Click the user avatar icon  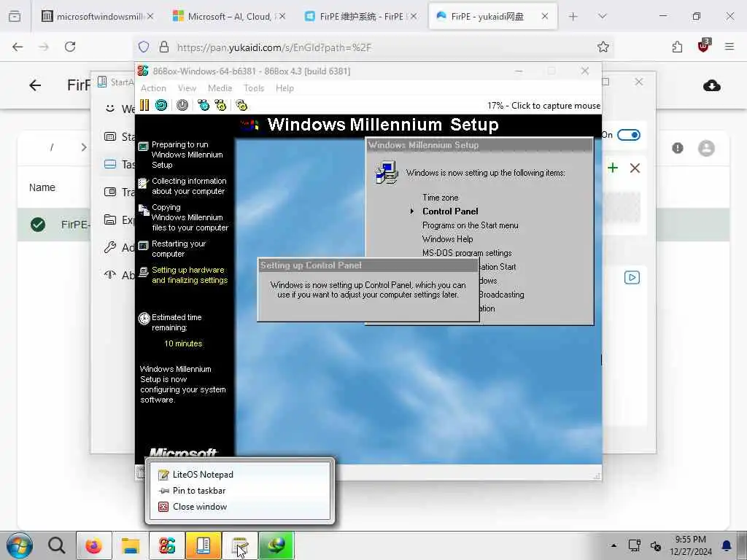click(706, 149)
